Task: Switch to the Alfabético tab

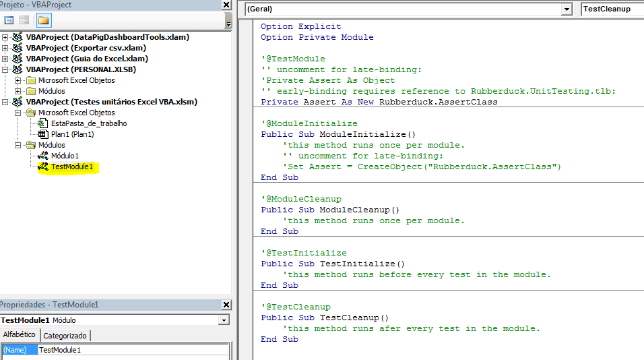Action: point(20,334)
